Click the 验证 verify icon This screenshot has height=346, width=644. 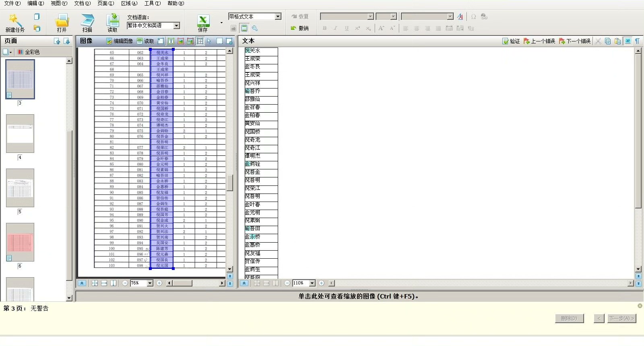click(511, 41)
